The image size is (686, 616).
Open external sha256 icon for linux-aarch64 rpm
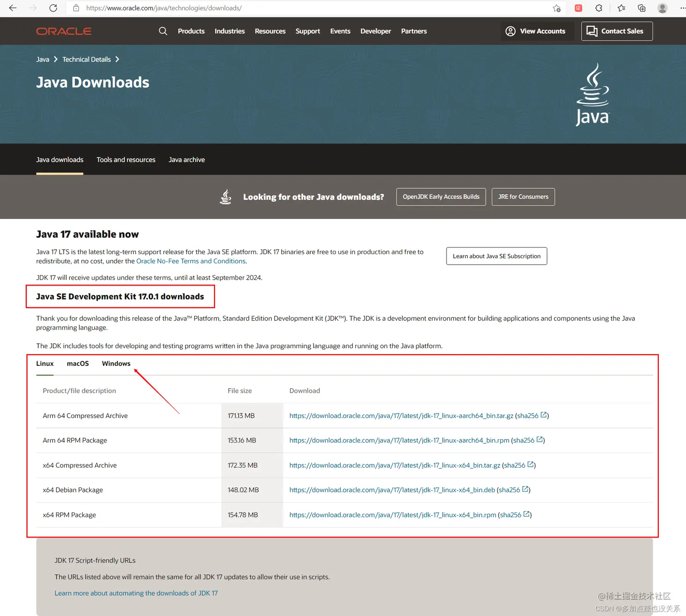(539, 439)
